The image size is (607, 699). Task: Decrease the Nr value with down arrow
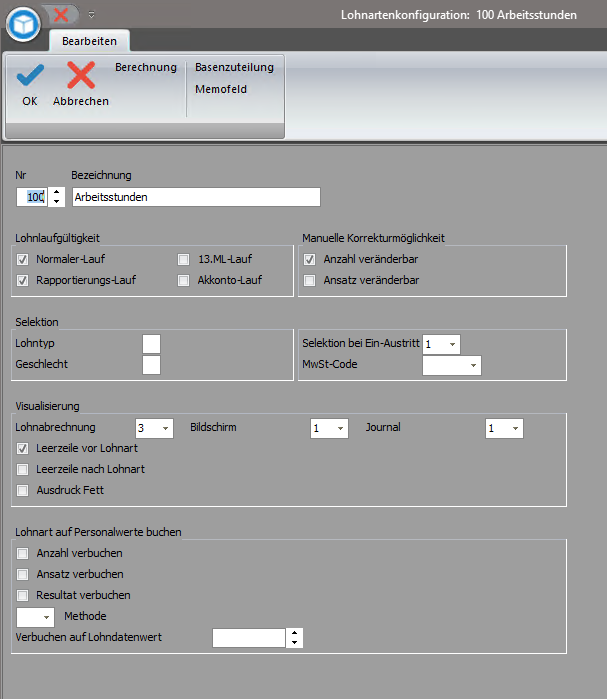click(x=56, y=201)
